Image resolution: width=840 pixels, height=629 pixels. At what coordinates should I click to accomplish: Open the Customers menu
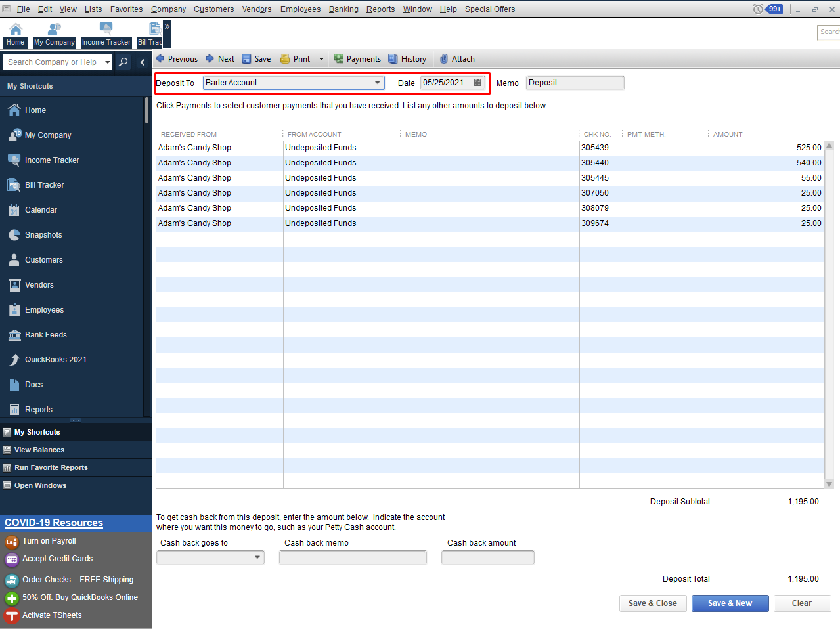click(213, 9)
